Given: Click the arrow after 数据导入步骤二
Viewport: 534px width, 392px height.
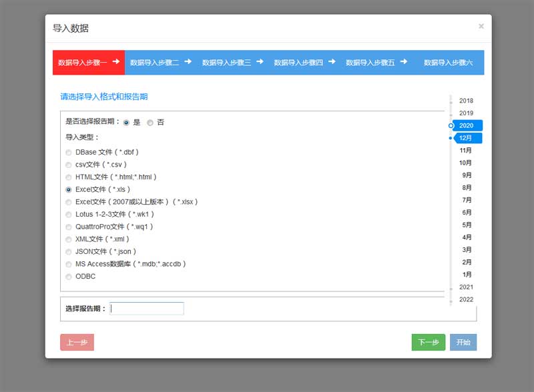Looking at the screenshot, I should click(x=188, y=61).
